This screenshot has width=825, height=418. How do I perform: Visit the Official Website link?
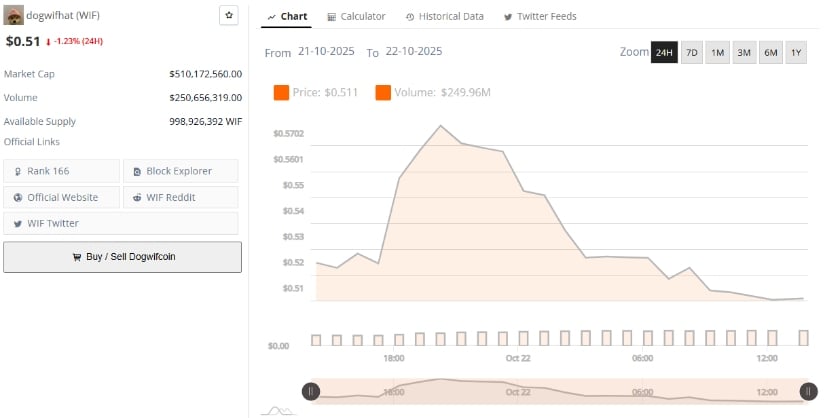pos(61,197)
